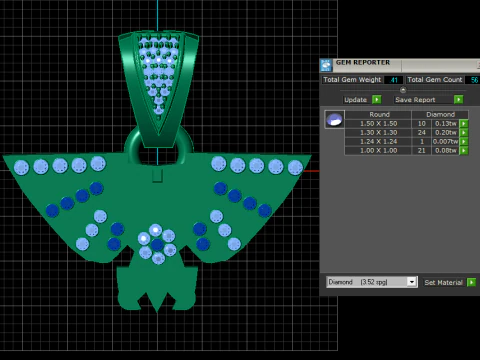Viewport: 480px width, 360px height.
Task: Click the Total Gem Count value field
Action: [473, 80]
